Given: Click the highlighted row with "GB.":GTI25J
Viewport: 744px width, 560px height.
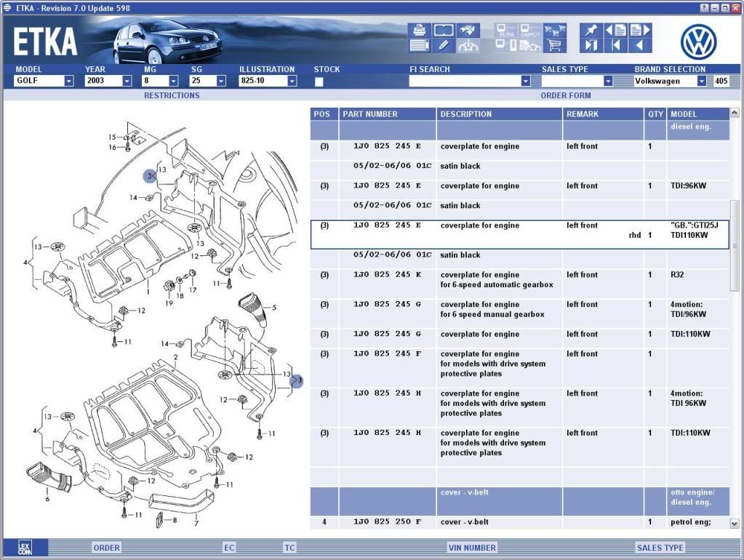Looking at the screenshot, I should pos(519,235).
